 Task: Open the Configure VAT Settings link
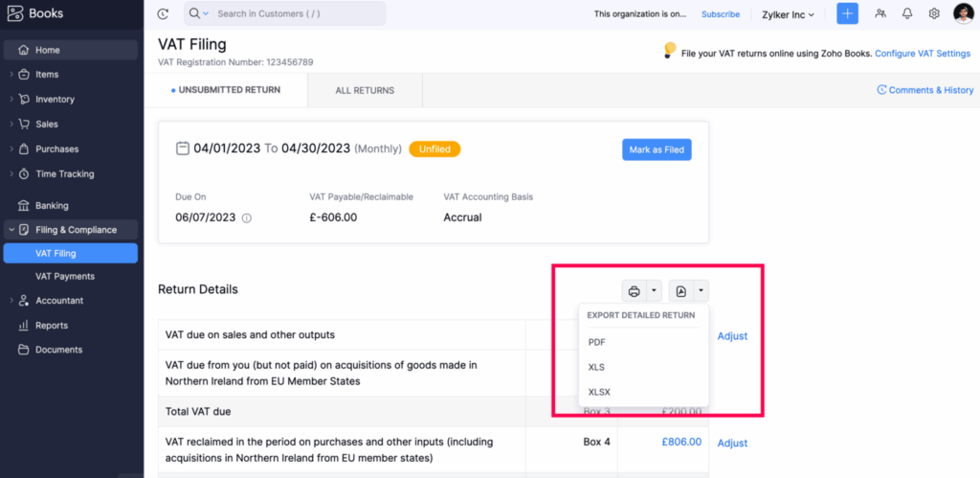click(922, 54)
